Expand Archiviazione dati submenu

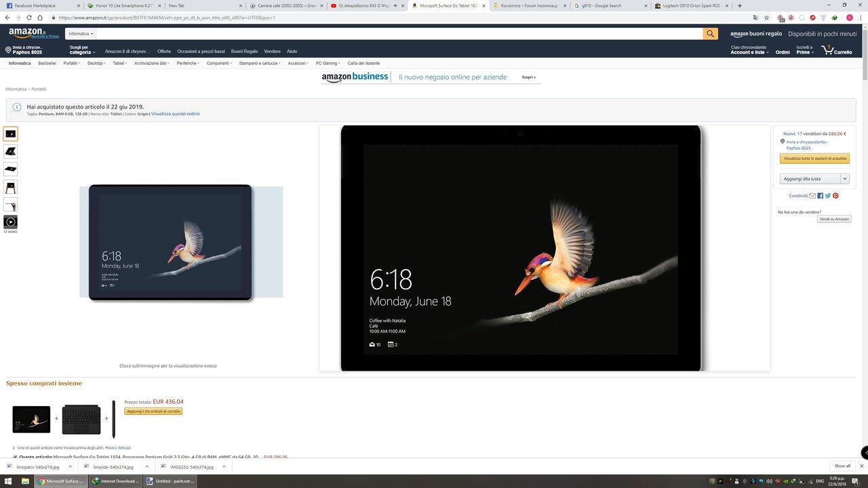point(152,63)
